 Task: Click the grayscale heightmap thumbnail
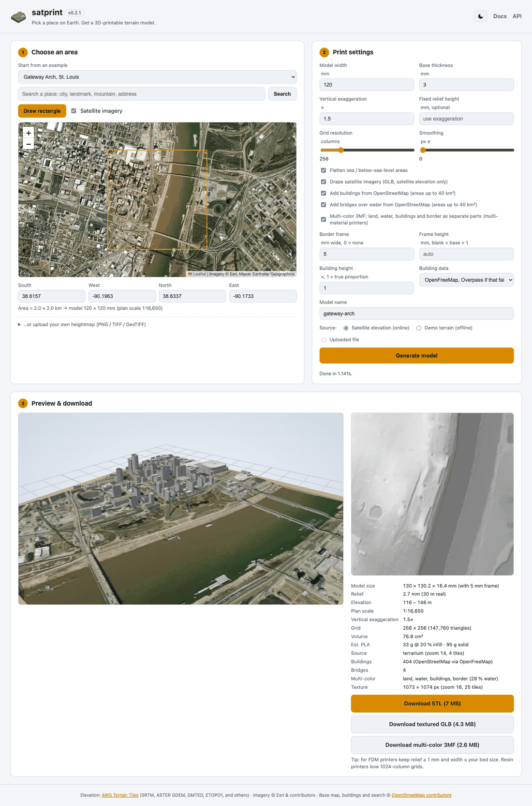tap(432, 494)
